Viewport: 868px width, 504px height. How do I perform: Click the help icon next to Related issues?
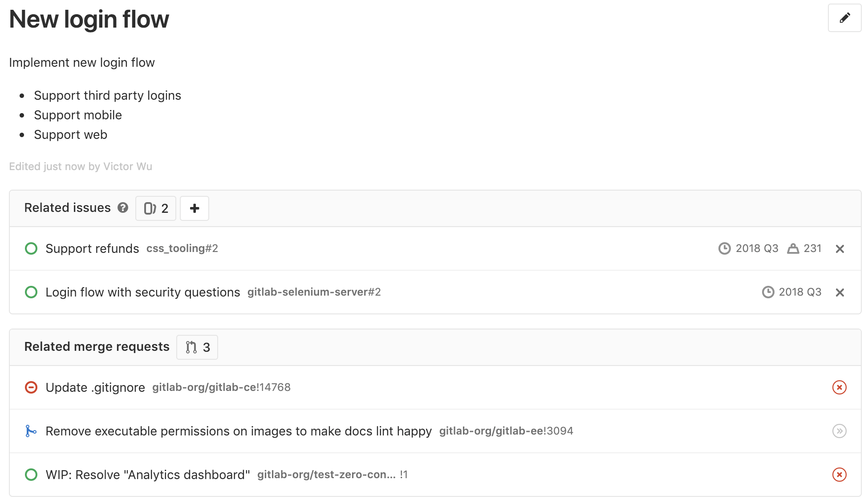point(122,208)
